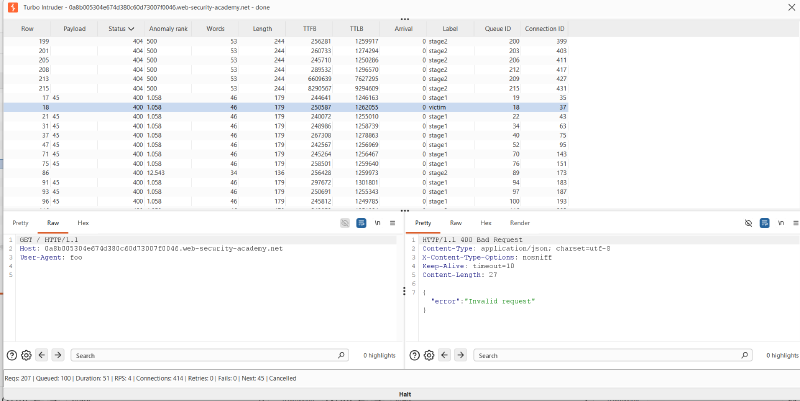Toggle hidden characters in the response pane
The height and width of the screenshot is (401, 800).
748,223
